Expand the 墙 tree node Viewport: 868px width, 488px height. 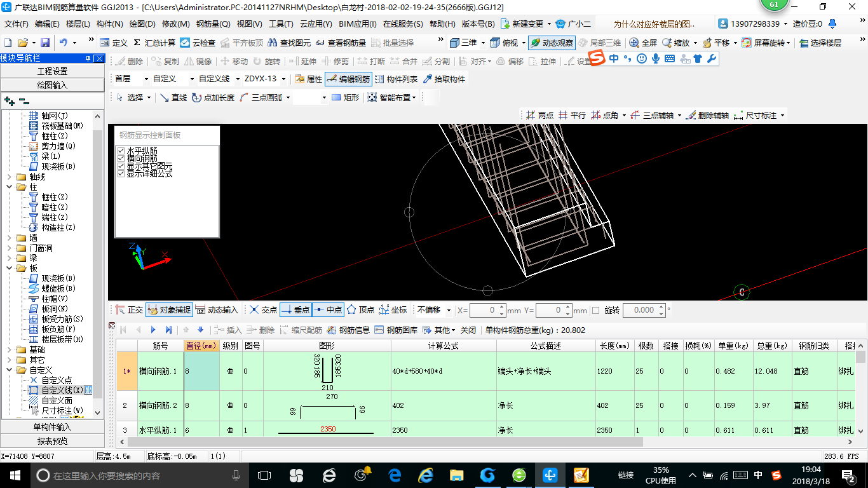coord(9,238)
